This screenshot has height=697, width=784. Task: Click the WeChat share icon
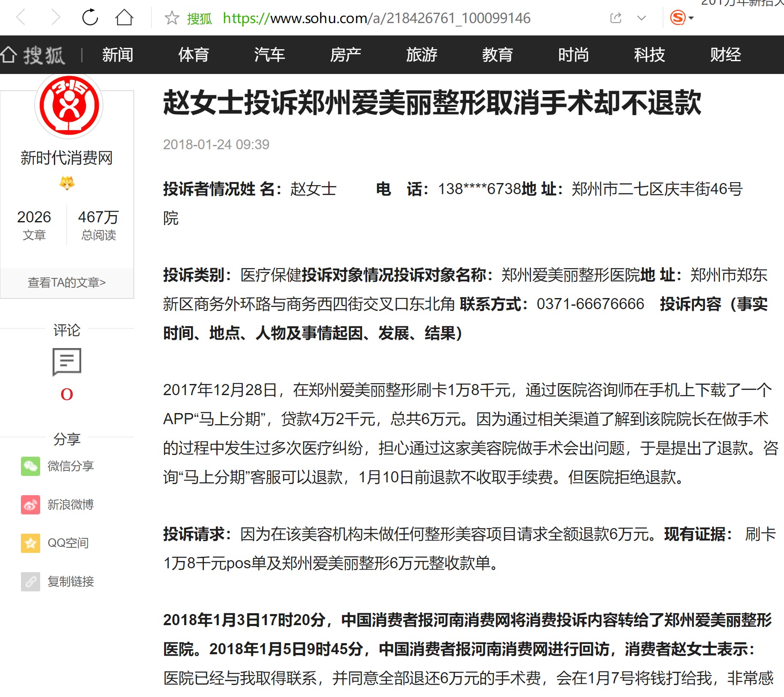(30, 466)
